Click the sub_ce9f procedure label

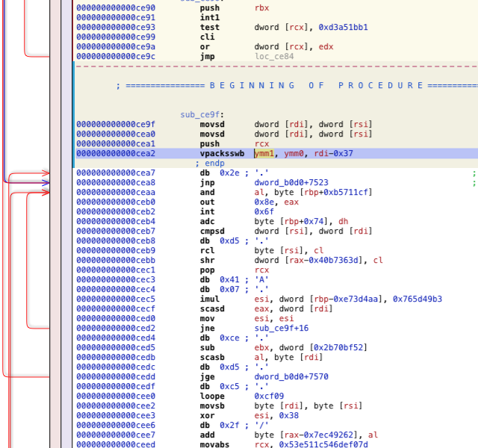coord(199,114)
